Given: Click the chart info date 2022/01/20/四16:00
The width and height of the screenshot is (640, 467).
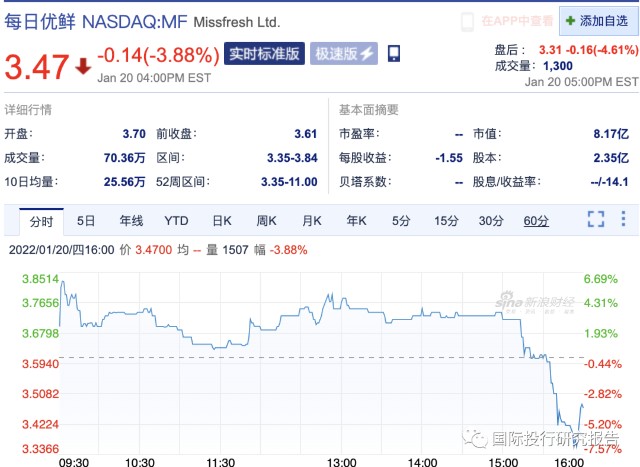Looking at the screenshot, I should [62, 250].
